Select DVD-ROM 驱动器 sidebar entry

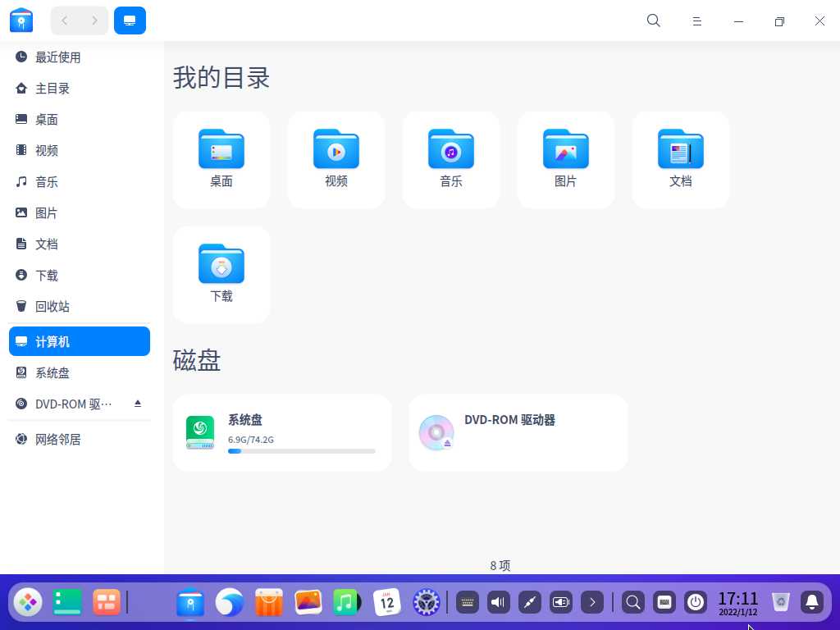pyautogui.click(x=80, y=404)
